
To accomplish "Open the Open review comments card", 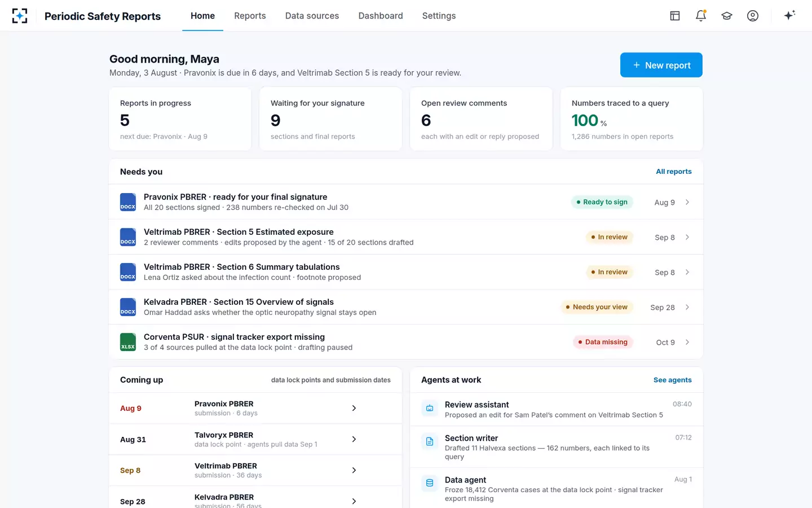I will tap(481, 119).
